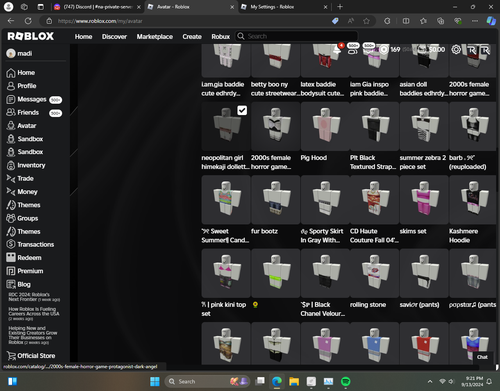Open the Chat button
Viewport: 500px width, 391px height.
pos(482,357)
